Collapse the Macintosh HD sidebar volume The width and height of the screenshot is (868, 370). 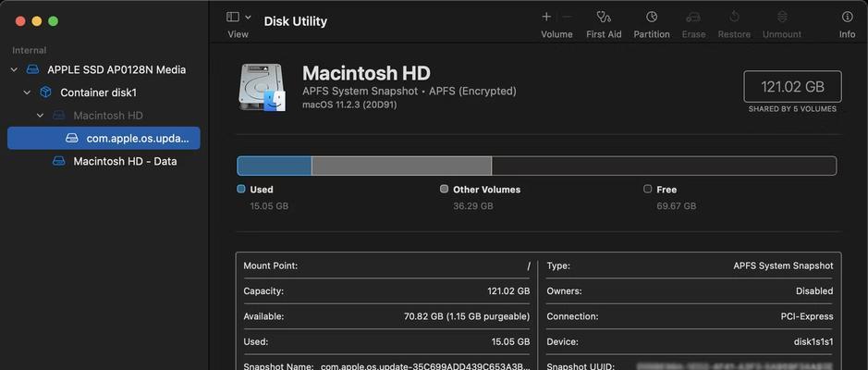(40, 116)
